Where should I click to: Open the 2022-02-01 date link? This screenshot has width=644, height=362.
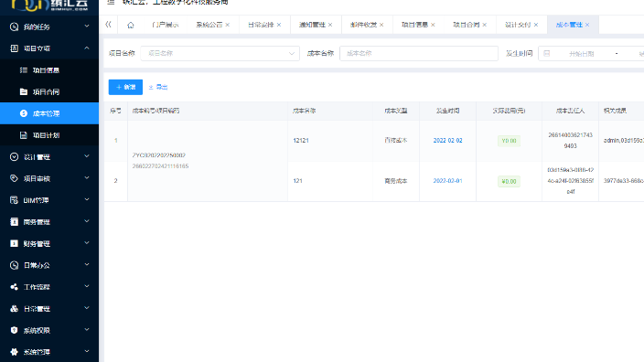tap(447, 181)
